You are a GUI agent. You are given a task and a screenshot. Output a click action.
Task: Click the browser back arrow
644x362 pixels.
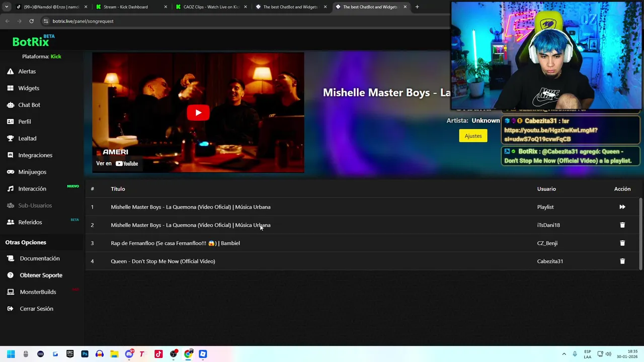7,21
